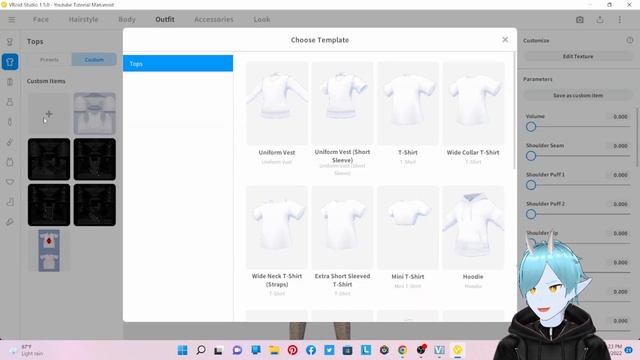Click the Edit Texture button
This screenshot has height=360, width=640.
[x=578, y=56]
